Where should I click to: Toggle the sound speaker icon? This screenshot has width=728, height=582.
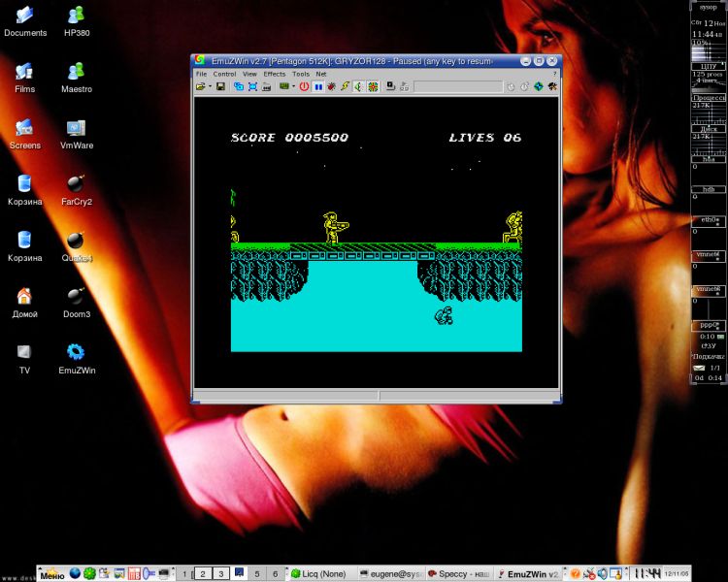(x=358, y=86)
